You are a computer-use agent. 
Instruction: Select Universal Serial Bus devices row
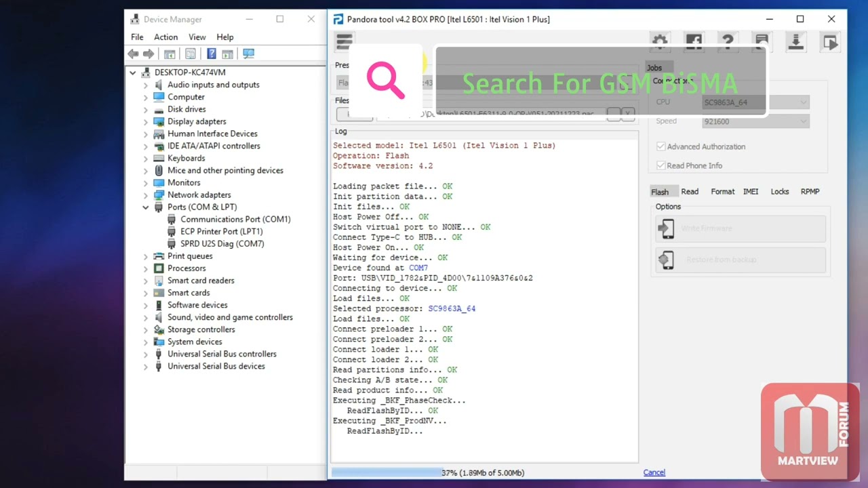tap(216, 367)
